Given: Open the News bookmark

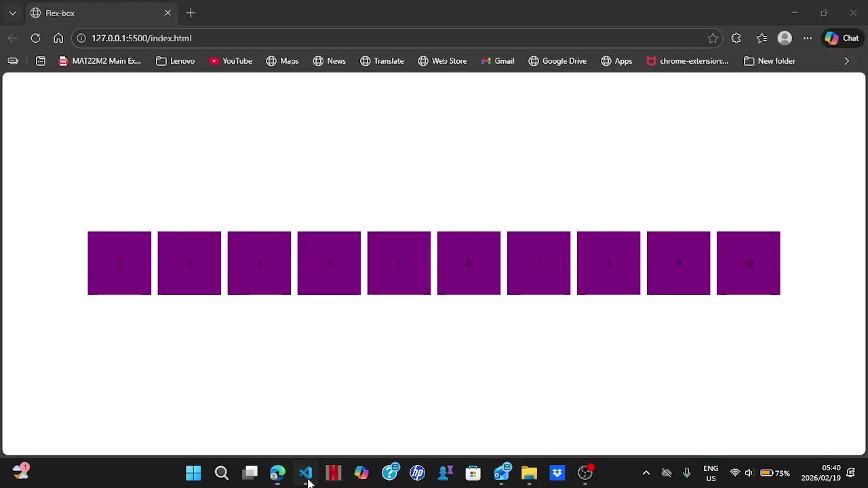Looking at the screenshot, I should (330, 61).
